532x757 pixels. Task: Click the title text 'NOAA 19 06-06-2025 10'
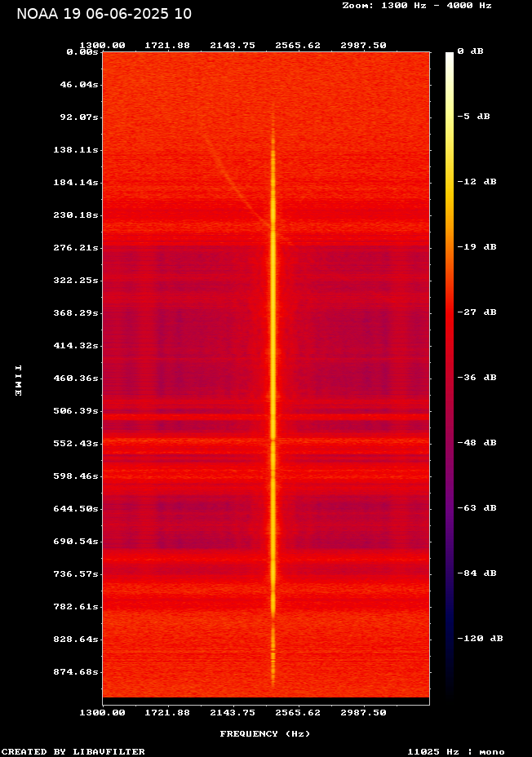tap(104, 14)
